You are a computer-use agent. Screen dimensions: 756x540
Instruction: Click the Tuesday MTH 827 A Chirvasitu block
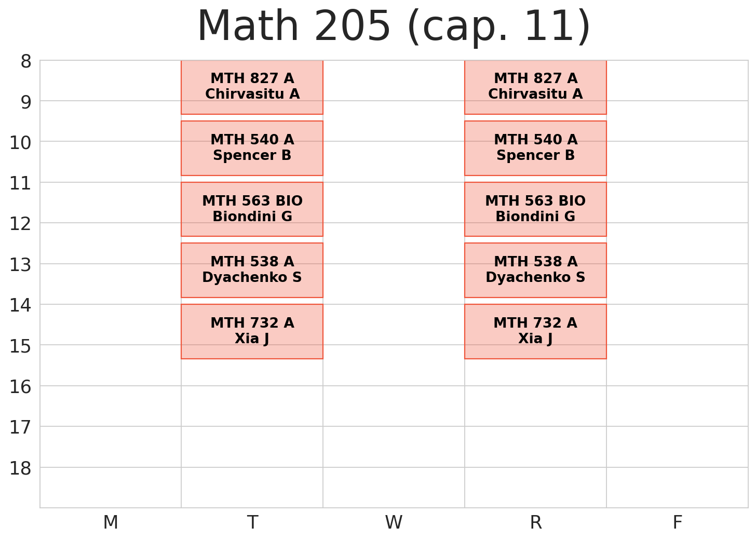click(x=252, y=87)
